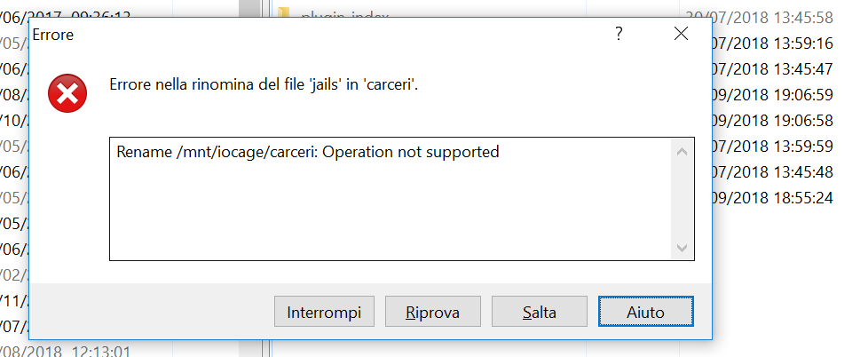The width and height of the screenshot is (868, 357).
Task: Click the message box scroll-up arrow
Action: [682, 152]
